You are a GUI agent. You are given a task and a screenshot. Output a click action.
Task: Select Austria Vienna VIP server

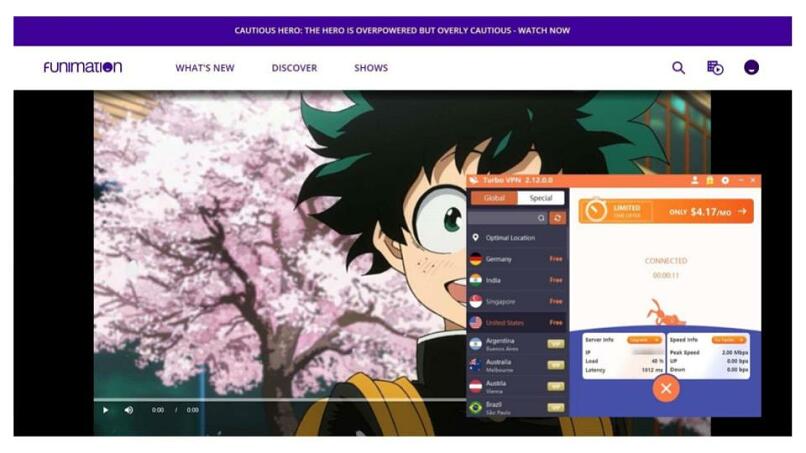517,386
